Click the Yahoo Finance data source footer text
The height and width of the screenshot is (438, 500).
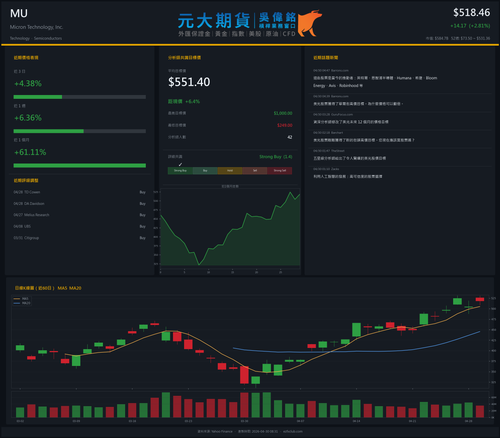pyautogui.click(x=215, y=431)
